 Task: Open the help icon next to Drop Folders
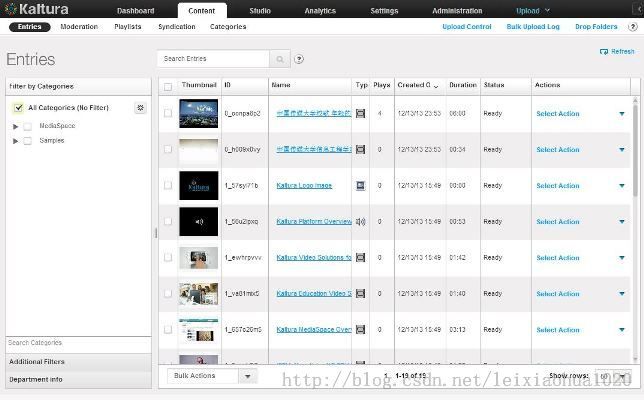[632, 27]
